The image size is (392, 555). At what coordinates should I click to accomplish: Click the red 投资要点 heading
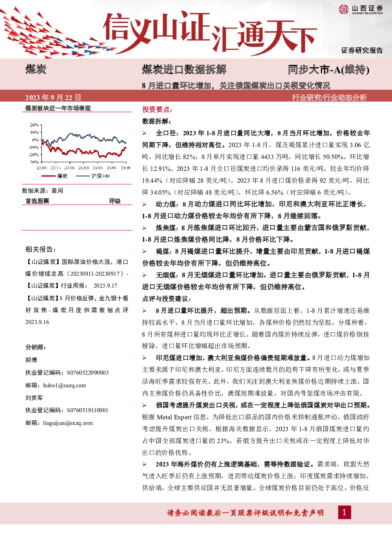click(157, 110)
